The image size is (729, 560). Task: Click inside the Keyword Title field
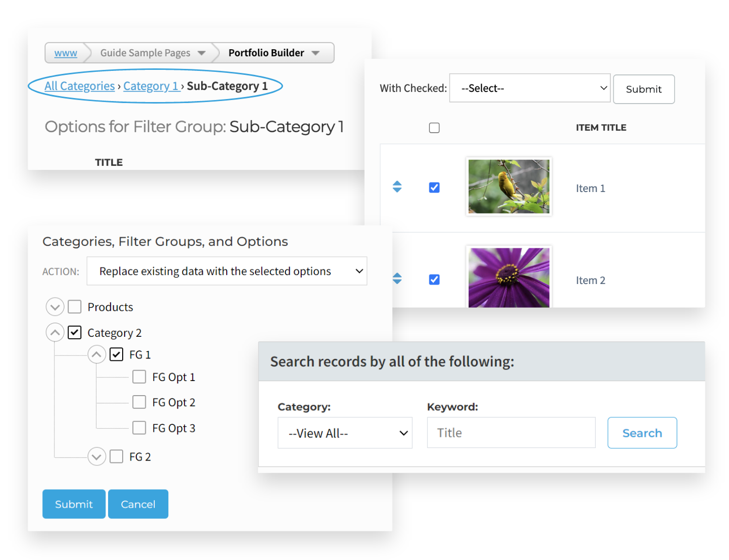pyautogui.click(x=511, y=432)
